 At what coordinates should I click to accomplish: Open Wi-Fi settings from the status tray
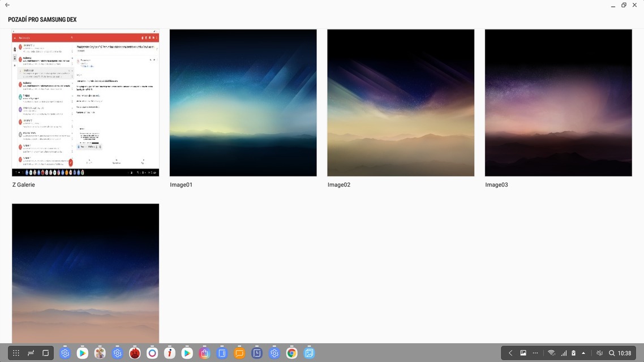click(551, 353)
